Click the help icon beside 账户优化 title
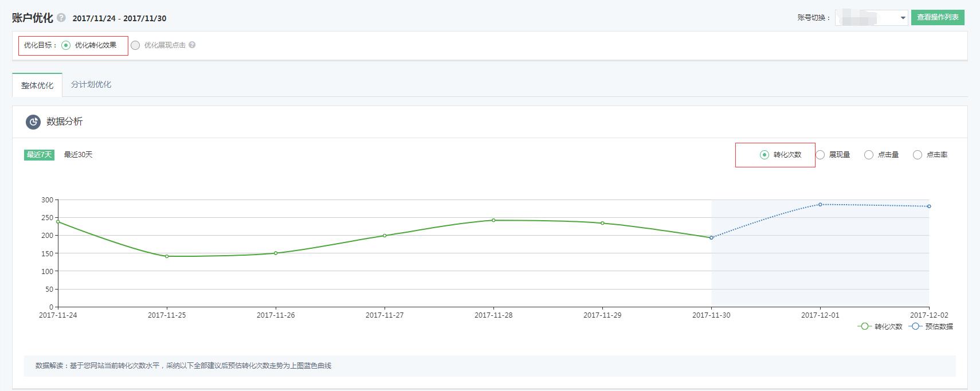The width and height of the screenshot is (980, 391). coord(61,18)
